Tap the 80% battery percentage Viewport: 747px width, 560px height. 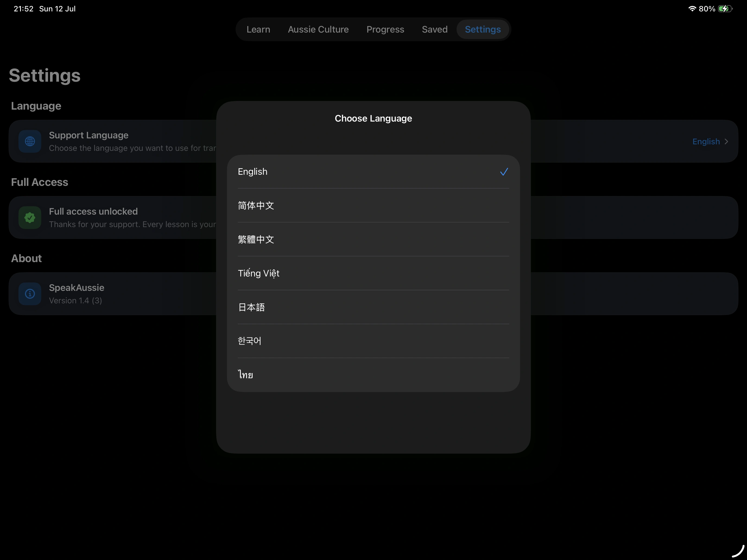point(707,9)
